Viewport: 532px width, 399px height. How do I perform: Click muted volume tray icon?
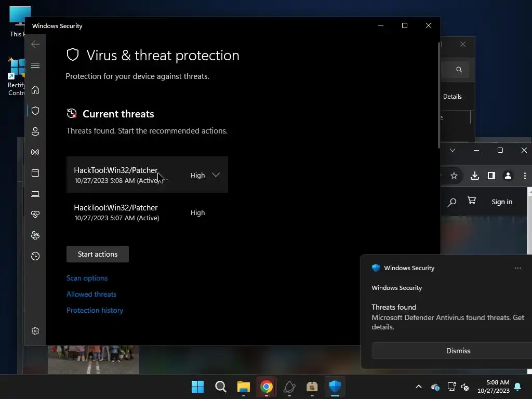pyautogui.click(x=465, y=387)
